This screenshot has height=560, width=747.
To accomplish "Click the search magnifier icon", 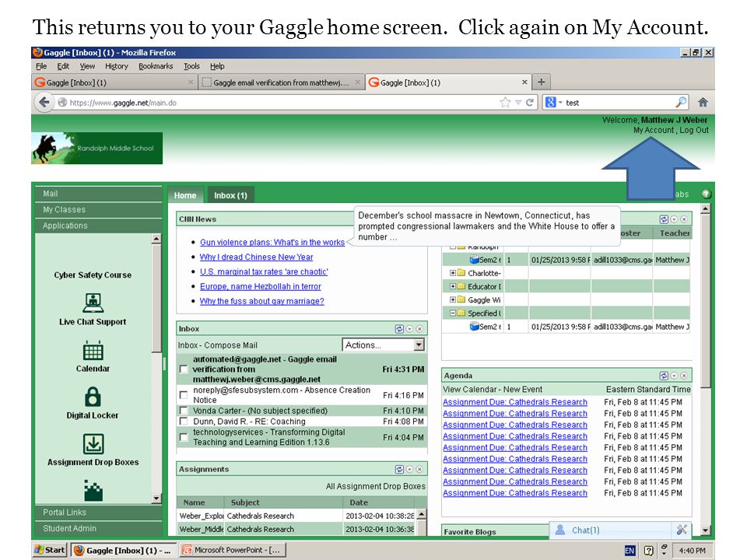I will 682,102.
